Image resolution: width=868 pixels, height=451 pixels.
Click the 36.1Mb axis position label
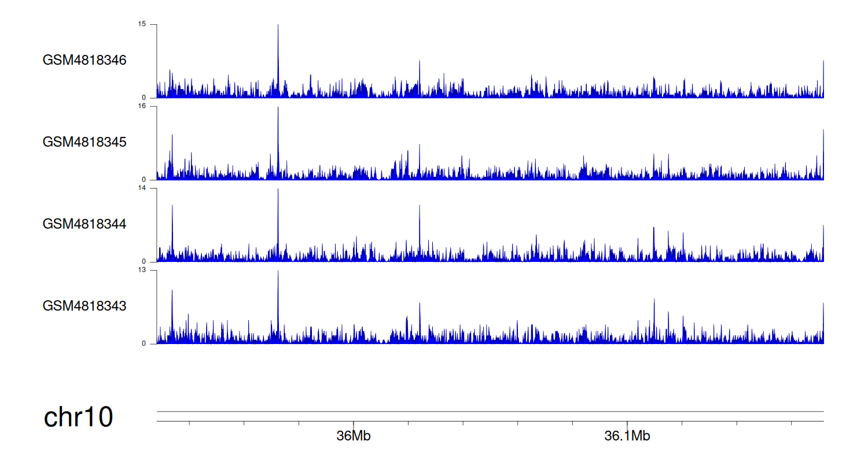tap(627, 436)
